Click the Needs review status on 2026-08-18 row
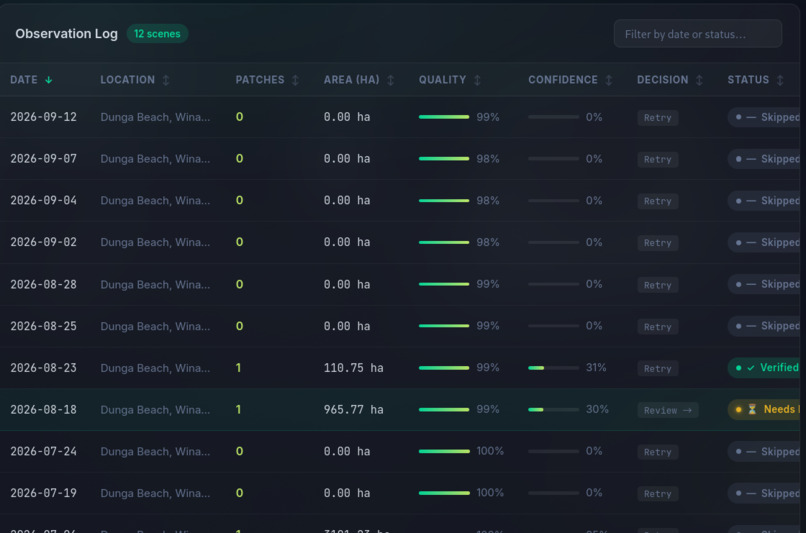806x533 pixels. 764,409
